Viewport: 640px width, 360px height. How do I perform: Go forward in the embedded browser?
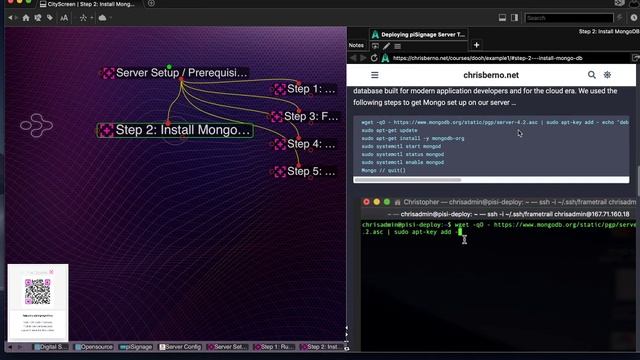coord(363,58)
